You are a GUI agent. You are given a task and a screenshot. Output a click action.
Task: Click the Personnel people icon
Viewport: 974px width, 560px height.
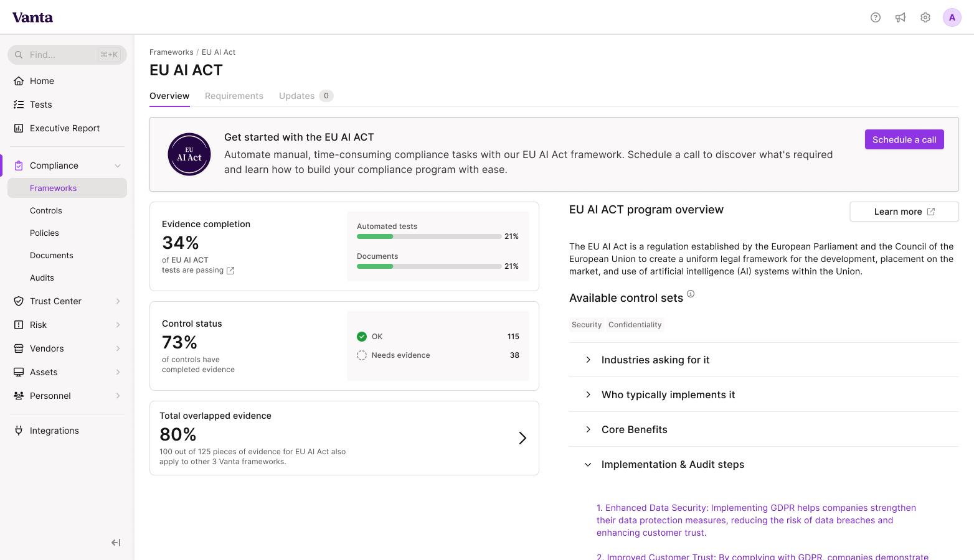pos(19,396)
